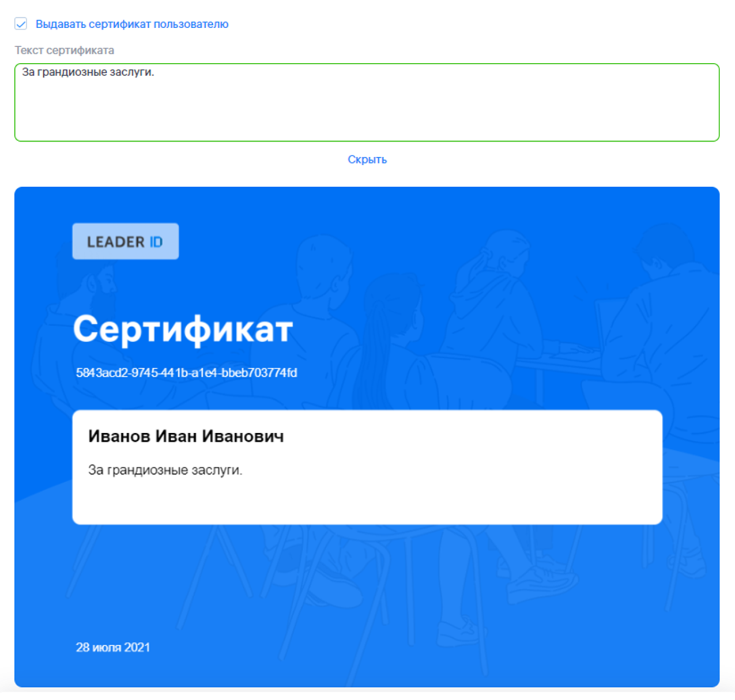Viewport: 735px width, 700px height.
Task: Click the LEADER ID logo badge
Action: click(125, 241)
